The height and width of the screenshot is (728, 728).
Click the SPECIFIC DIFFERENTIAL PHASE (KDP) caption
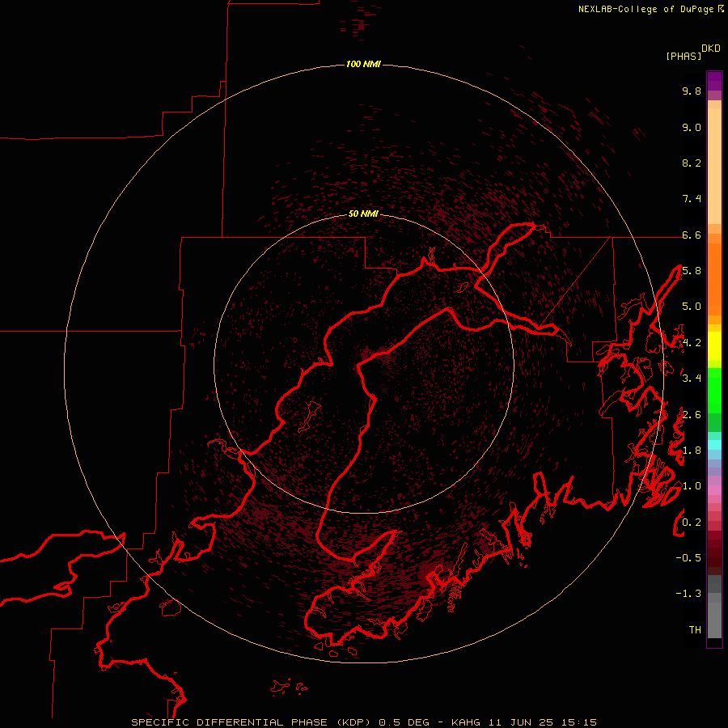pyautogui.click(x=251, y=722)
